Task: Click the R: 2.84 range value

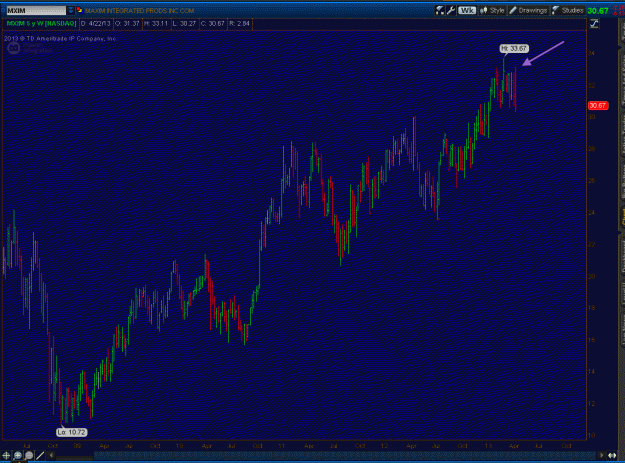Action: coord(240,24)
